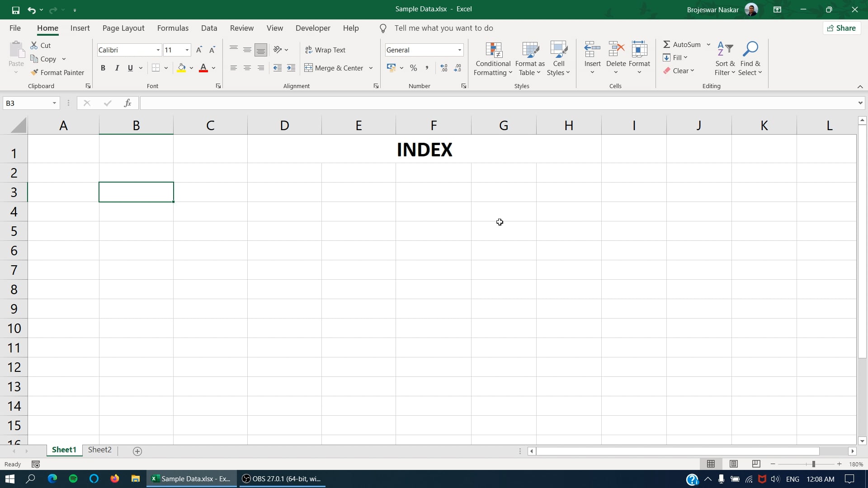The image size is (868, 488).
Task: Click the Delete cells icon
Action: click(616, 49)
